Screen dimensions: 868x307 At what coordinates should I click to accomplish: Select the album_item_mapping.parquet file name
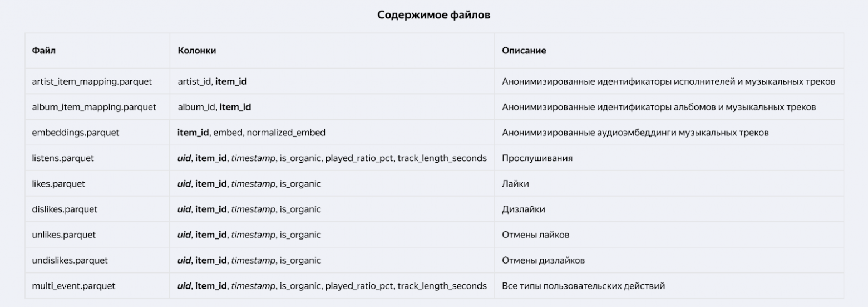pyautogui.click(x=94, y=107)
